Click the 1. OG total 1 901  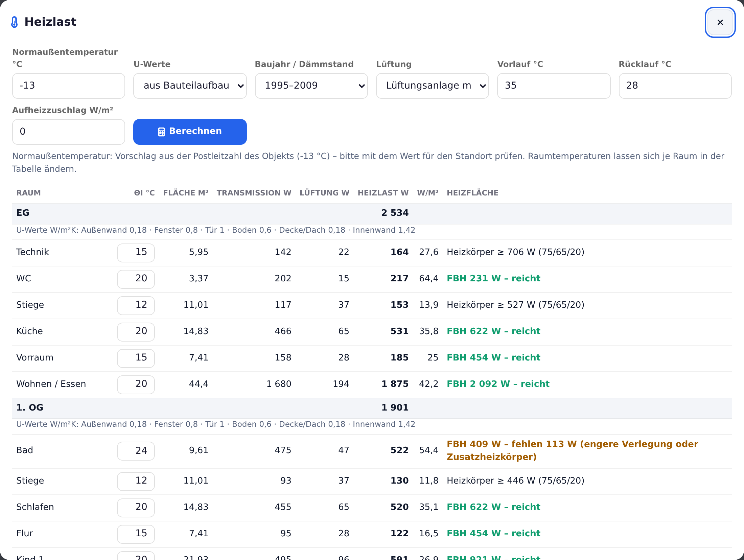395,407
